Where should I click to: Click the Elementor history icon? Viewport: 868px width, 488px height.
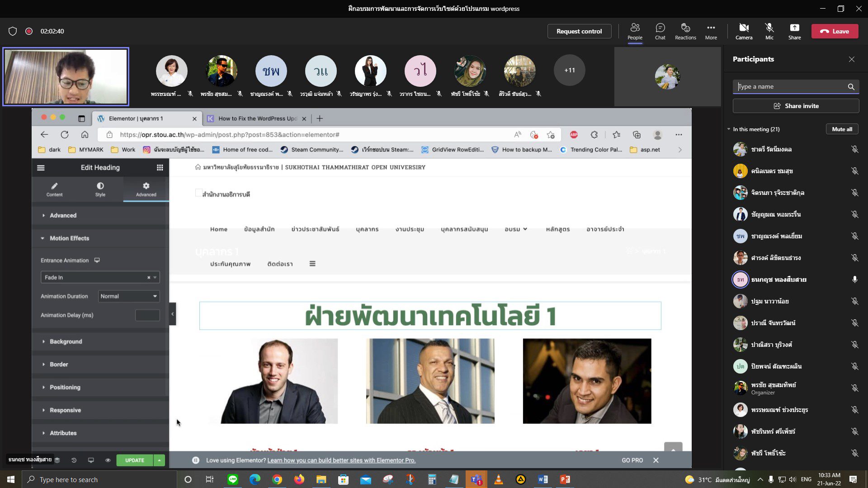pos(74,460)
